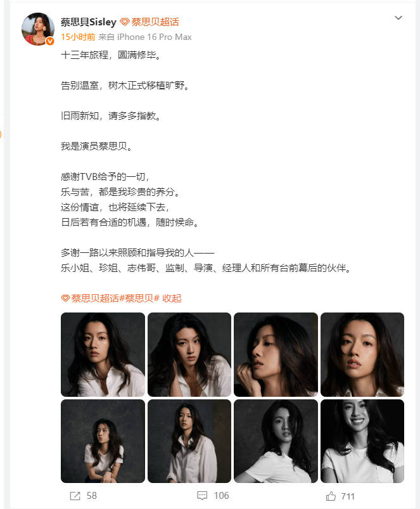Screen dimensions: 420x509
Task: Open the first portrait thumbnail in top row
Action: pyautogui.click(x=103, y=354)
